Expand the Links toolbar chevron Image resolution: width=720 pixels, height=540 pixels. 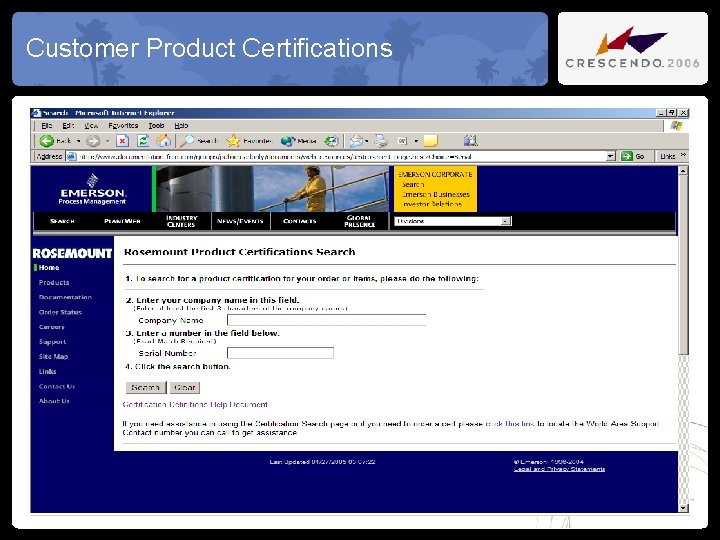pyautogui.click(x=683, y=155)
